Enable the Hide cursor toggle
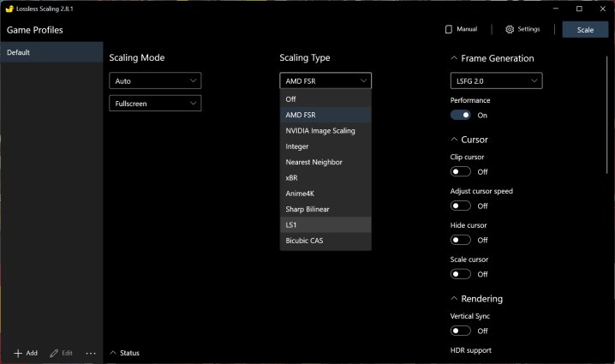The width and height of the screenshot is (615, 364). tap(460, 240)
